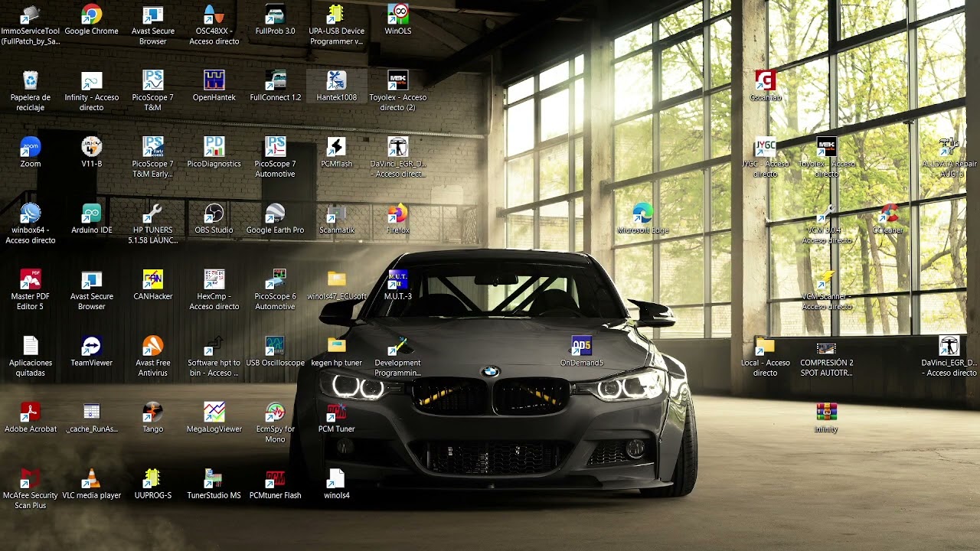Open the McAfee Security Scan Plus icon
The width and height of the screenshot is (980, 551).
coord(31,478)
